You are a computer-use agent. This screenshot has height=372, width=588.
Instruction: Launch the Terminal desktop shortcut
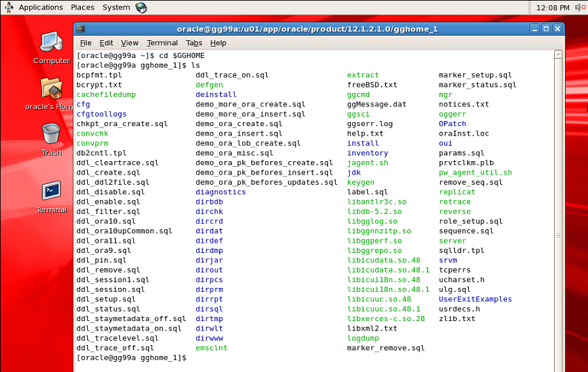(51, 191)
